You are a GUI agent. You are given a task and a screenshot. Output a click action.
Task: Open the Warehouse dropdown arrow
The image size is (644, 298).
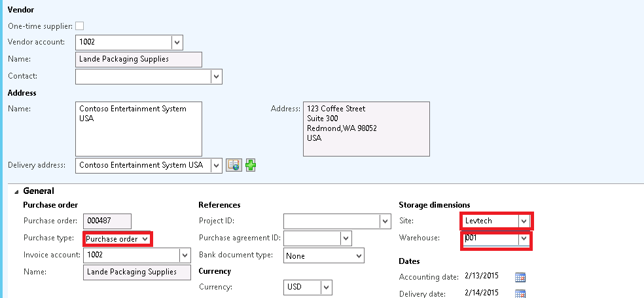[524, 238]
